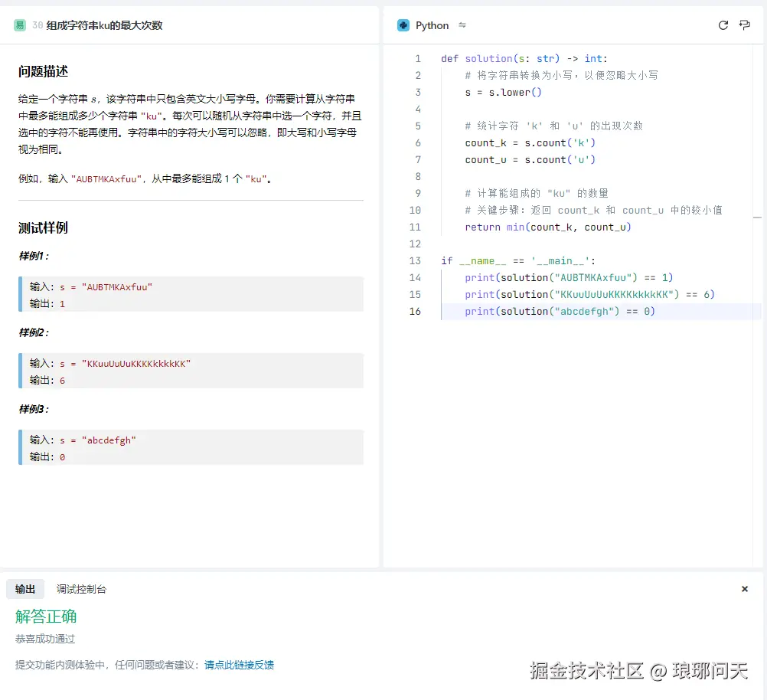Click the feedback/format icon beside refresh

pyautogui.click(x=743, y=25)
